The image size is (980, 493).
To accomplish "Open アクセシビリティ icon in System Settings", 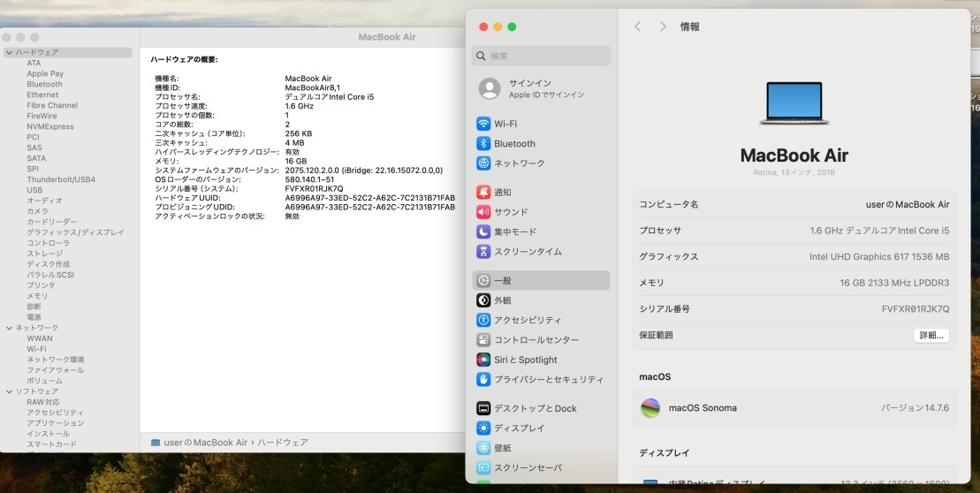I will pyautogui.click(x=483, y=320).
